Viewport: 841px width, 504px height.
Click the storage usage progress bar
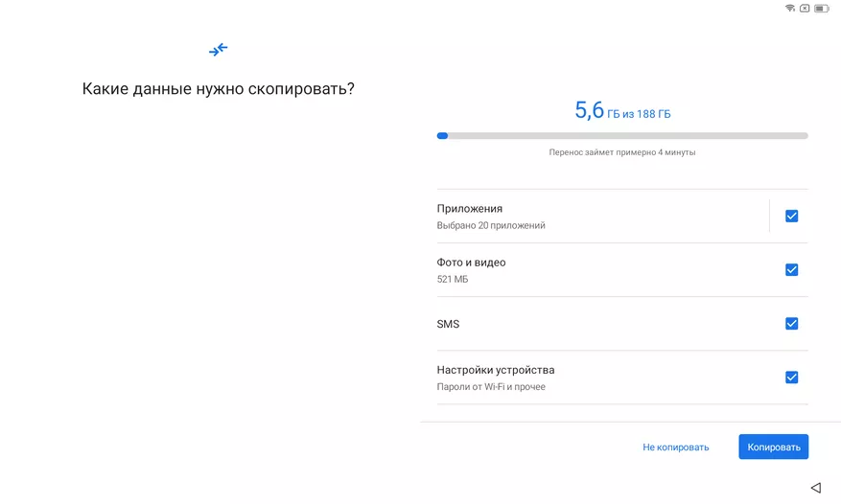click(x=622, y=136)
